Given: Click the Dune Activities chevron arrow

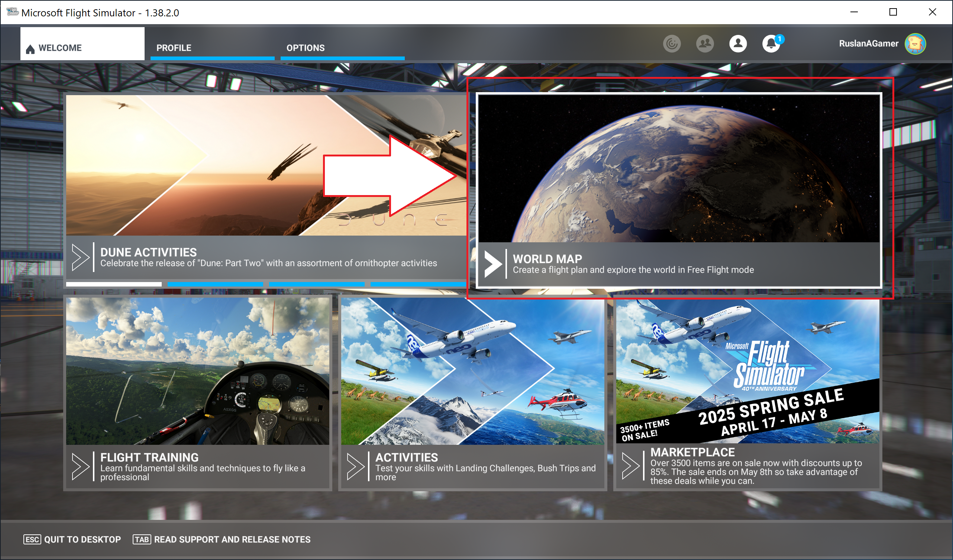Looking at the screenshot, I should [x=80, y=257].
